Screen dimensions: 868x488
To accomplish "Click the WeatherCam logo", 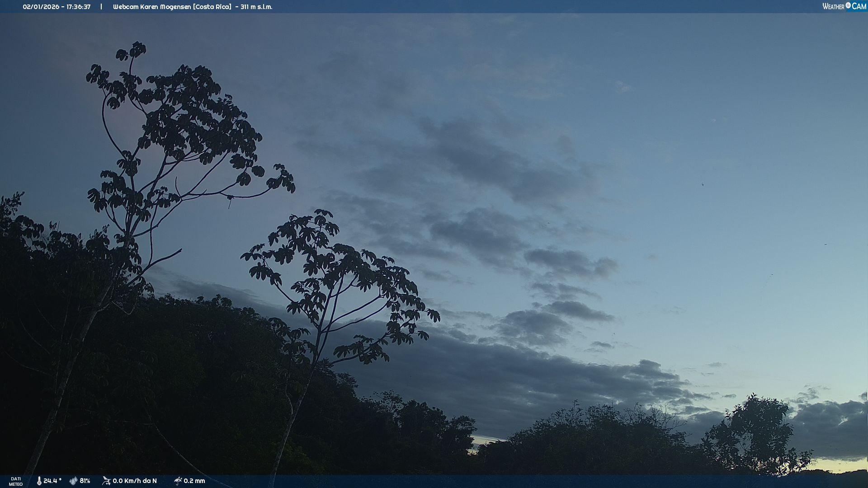I will tap(844, 6).
